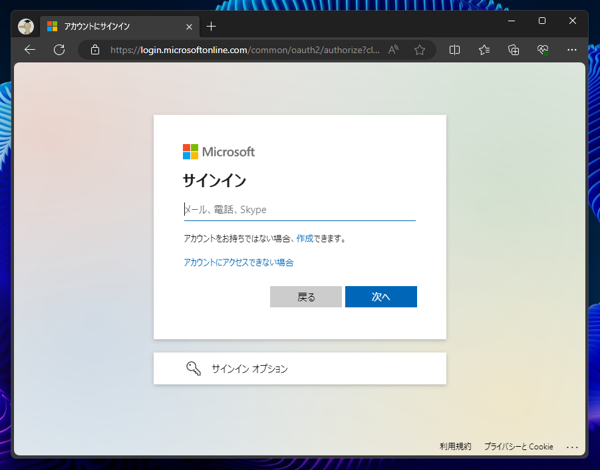Open Edge settings and more menu
The height and width of the screenshot is (470, 600).
pyautogui.click(x=572, y=50)
